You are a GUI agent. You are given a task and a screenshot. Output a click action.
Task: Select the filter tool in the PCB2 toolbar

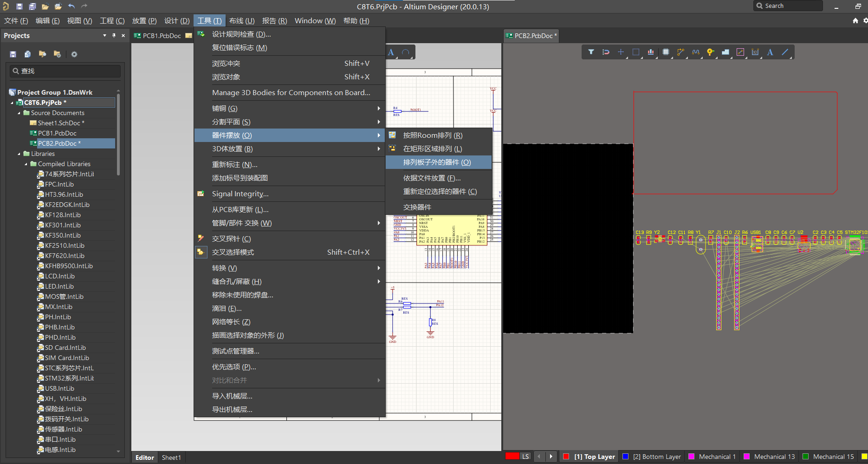(592, 52)
